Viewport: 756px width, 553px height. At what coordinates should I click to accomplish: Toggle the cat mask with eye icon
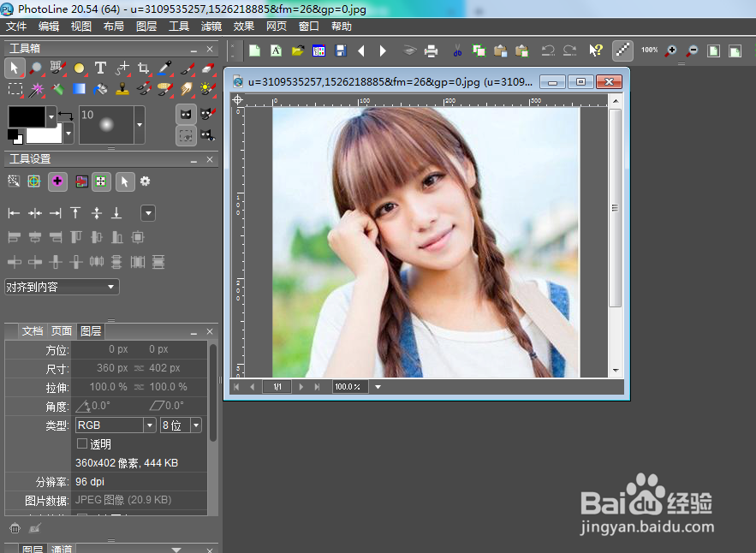[208, 135]
